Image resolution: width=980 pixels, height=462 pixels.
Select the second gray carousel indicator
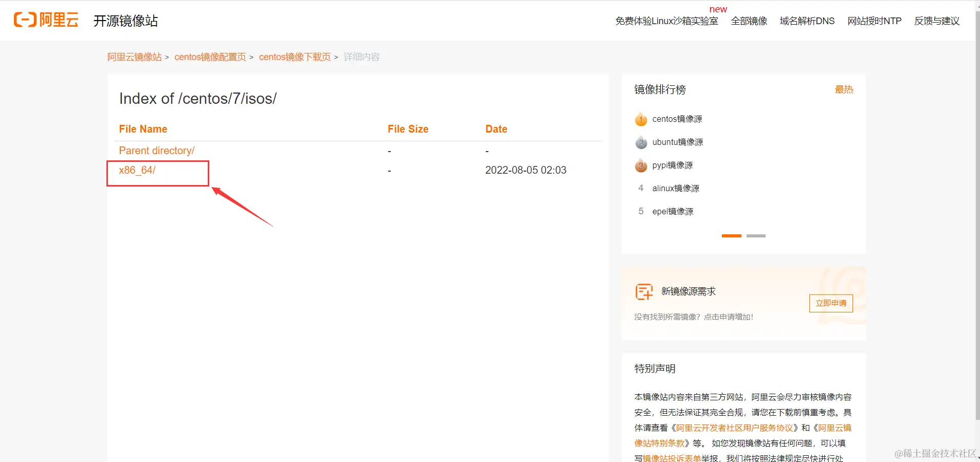pyautogui.click(x=756, y=236)
